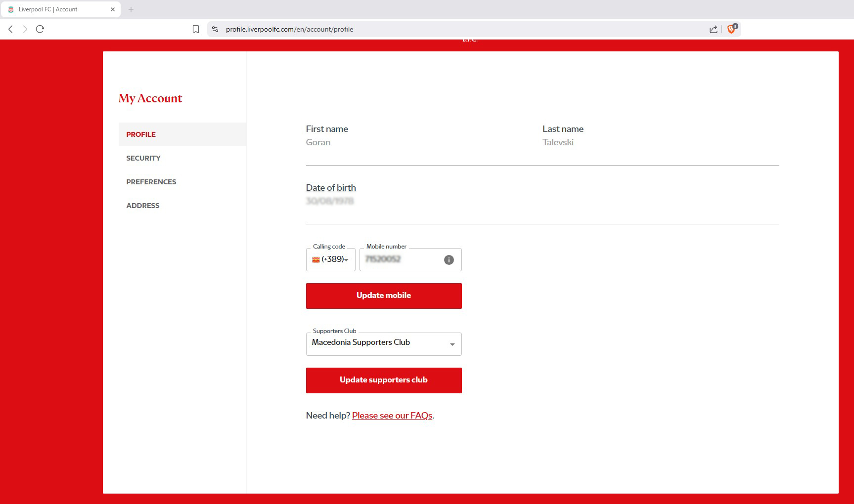Click the blurred date of birth value

330,201
